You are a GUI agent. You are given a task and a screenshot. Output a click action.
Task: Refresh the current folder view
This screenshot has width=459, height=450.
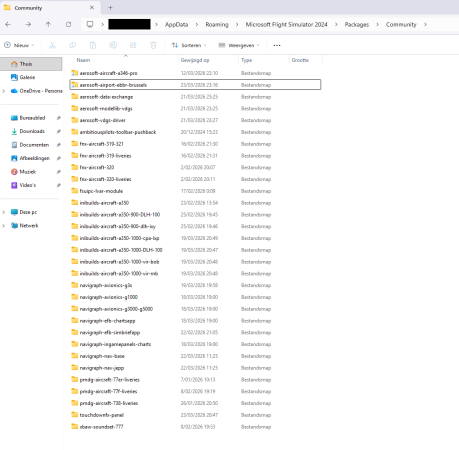[x=68, y=24]
